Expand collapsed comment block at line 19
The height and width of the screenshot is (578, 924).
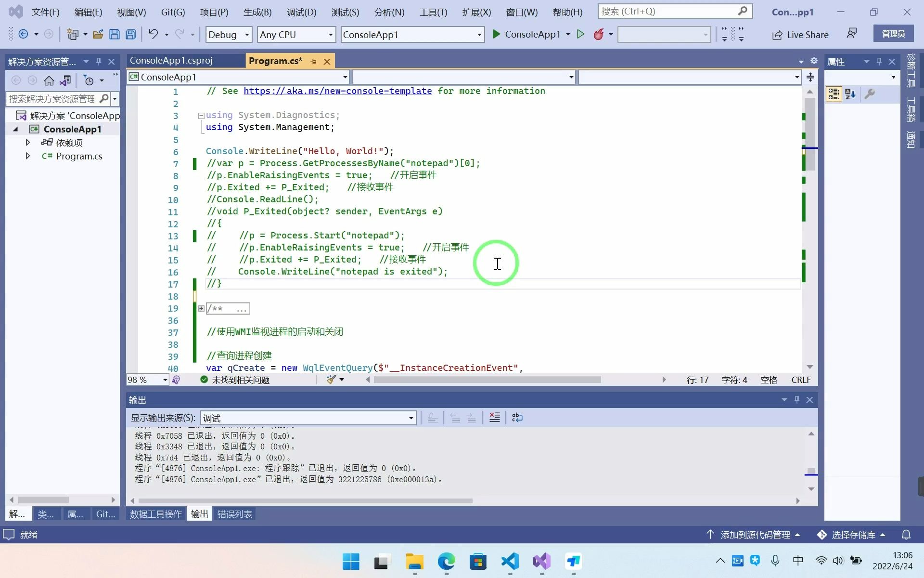click(201, 308)
